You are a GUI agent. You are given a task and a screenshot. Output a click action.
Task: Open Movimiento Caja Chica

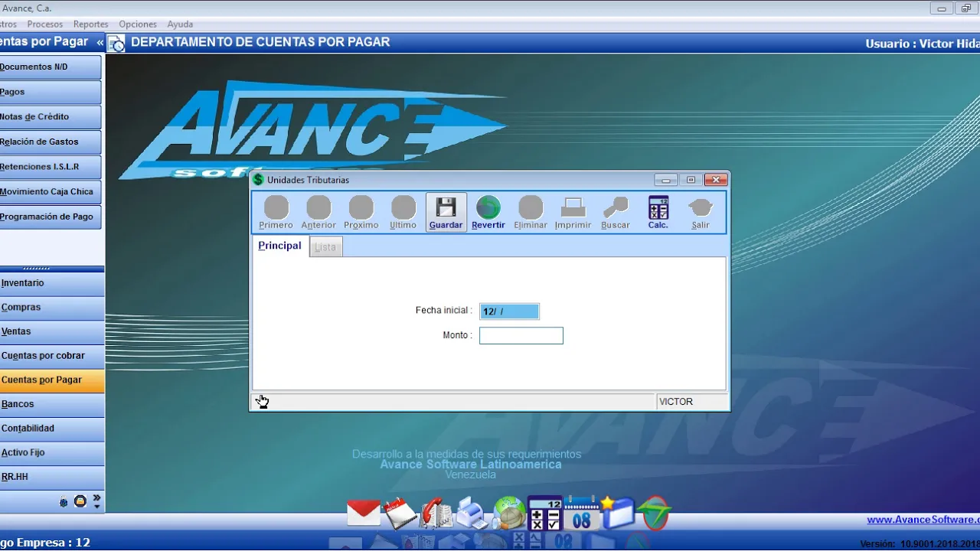[x=51, y=192]
